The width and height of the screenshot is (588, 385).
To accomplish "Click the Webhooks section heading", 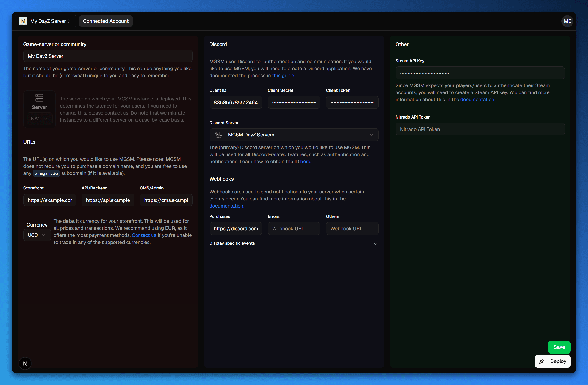I will coord(221,179).
